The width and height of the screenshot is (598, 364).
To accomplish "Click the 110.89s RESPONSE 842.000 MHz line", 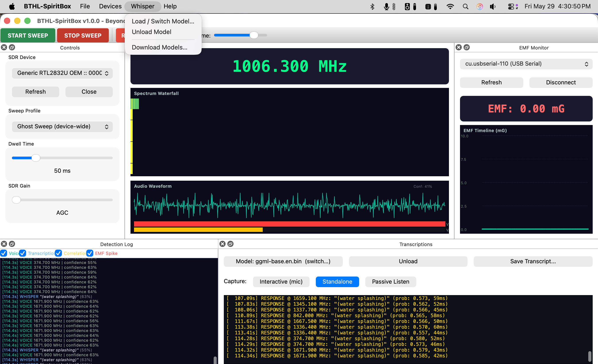I will coord(336,316).
